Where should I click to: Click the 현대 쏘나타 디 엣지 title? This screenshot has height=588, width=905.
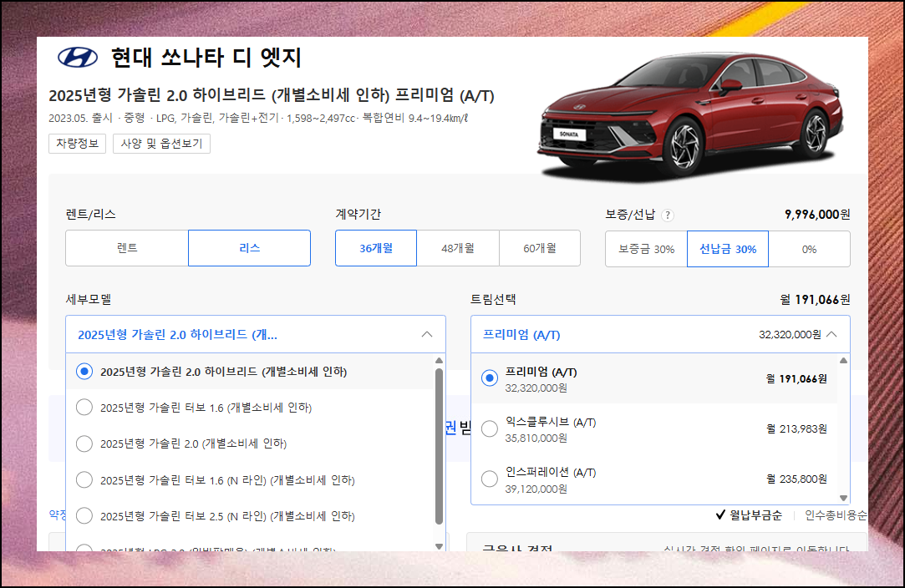(x=206, y=58)
